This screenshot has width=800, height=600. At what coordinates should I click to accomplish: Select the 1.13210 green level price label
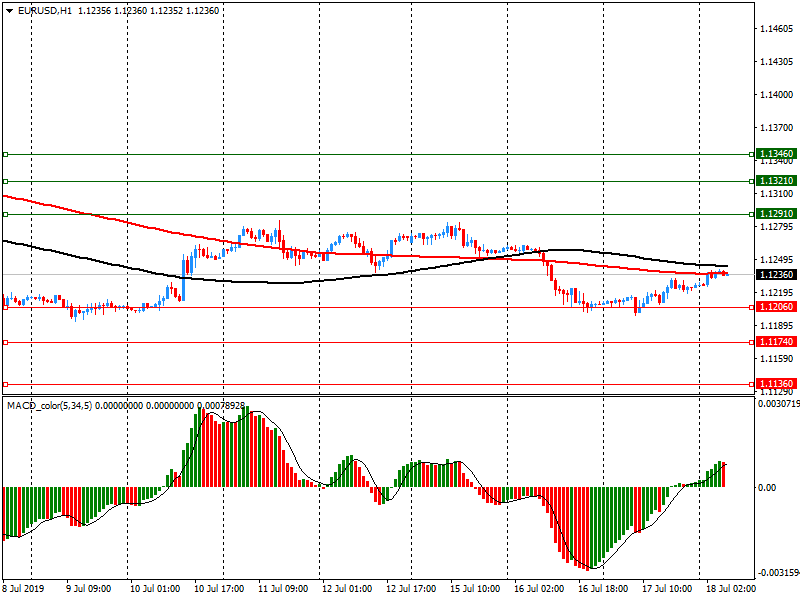click(x=777, y=181)
